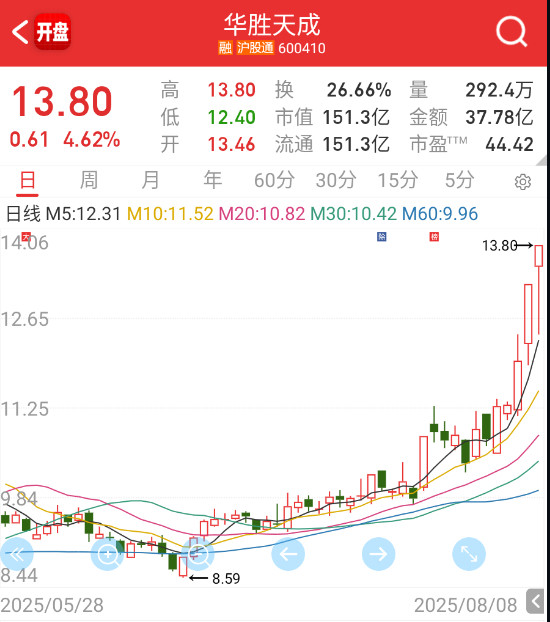The height and width of the screenshot is (622, 550).
Task: Open stock search with the magnifier icon
Action: [x=511, y=31]
